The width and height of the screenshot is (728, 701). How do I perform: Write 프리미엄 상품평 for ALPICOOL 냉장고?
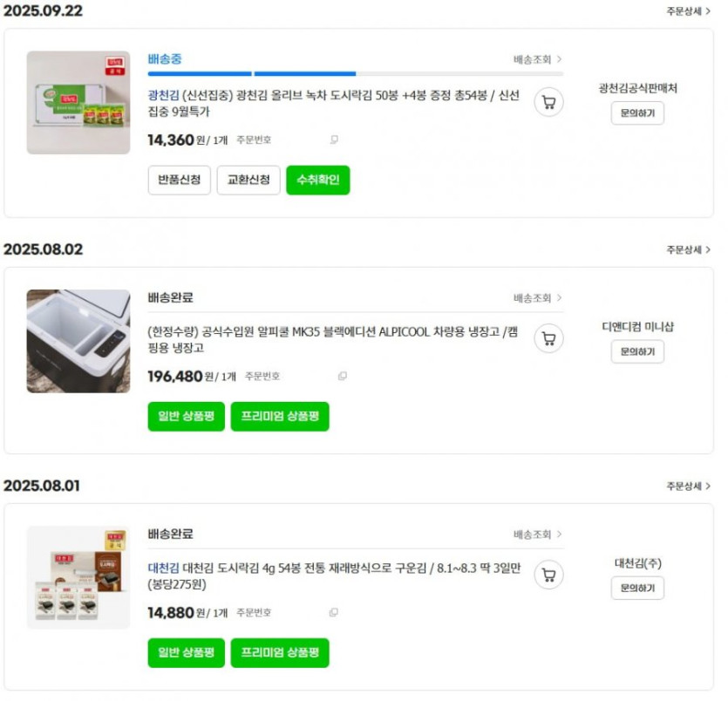pyautogui.click(x=280, y=417)
